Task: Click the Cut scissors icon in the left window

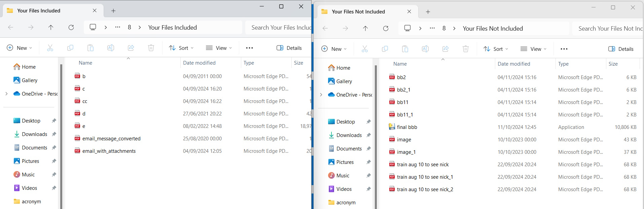Action: [x=50, y=48]
